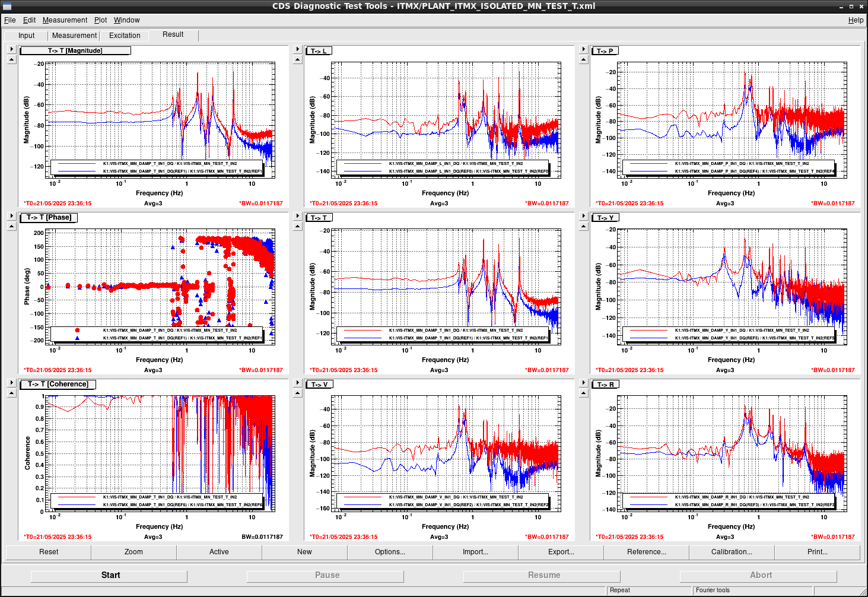Open the Help menu
Image resolution: width=868 pixels, height=597 pixels.
[x=856, y=20]
